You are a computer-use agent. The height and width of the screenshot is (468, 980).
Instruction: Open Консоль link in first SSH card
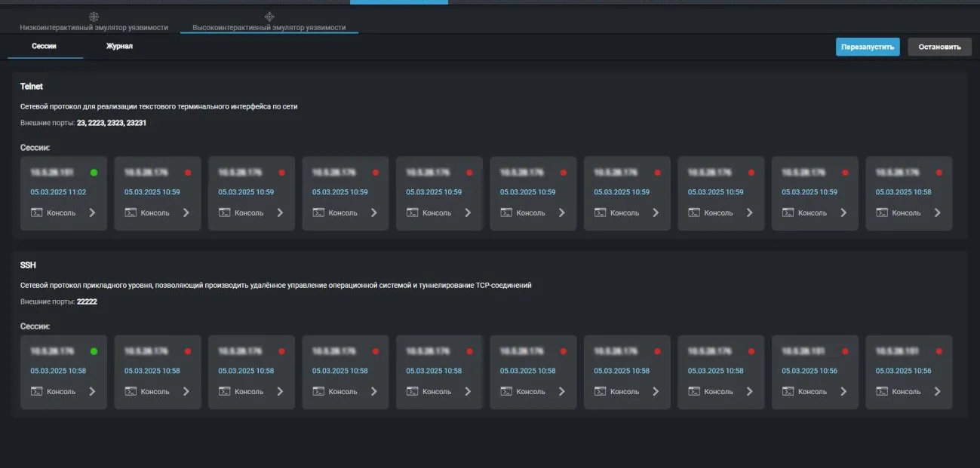pyautogui.click(x=61, y=392)
